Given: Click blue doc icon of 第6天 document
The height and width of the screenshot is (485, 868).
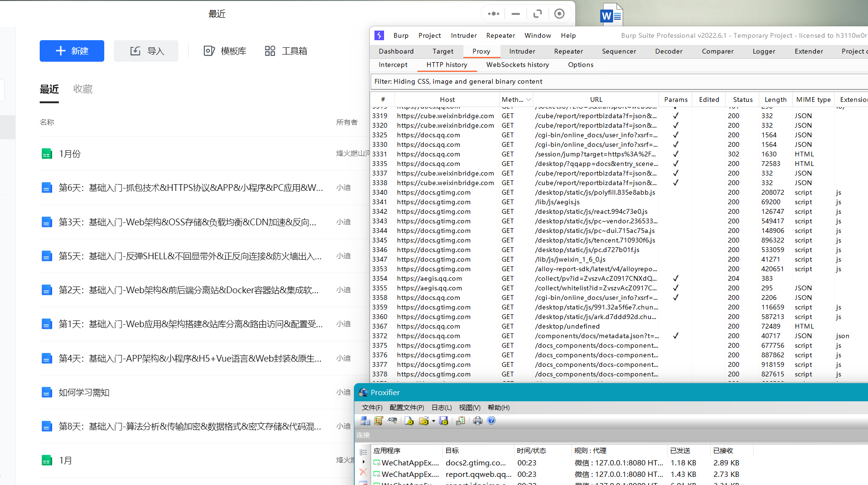Looking at the screenshot, I should [47, 187].
